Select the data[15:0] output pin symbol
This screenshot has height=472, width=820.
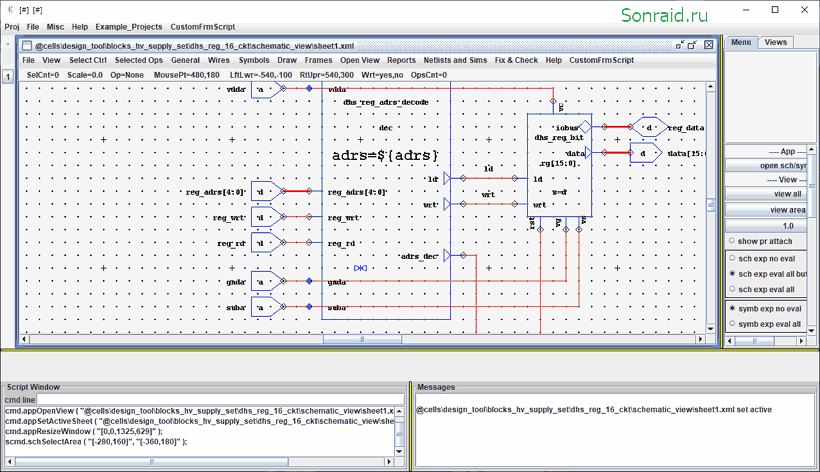(646, 153)
